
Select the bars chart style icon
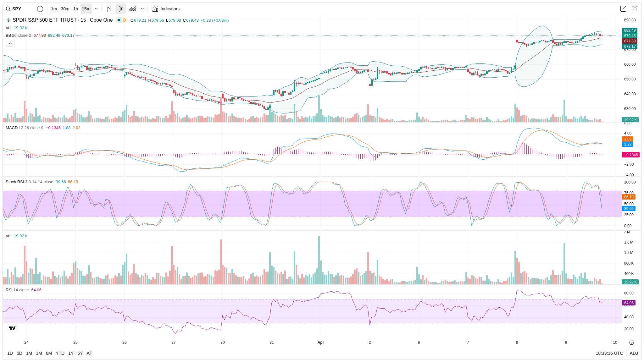click(109, 9)
